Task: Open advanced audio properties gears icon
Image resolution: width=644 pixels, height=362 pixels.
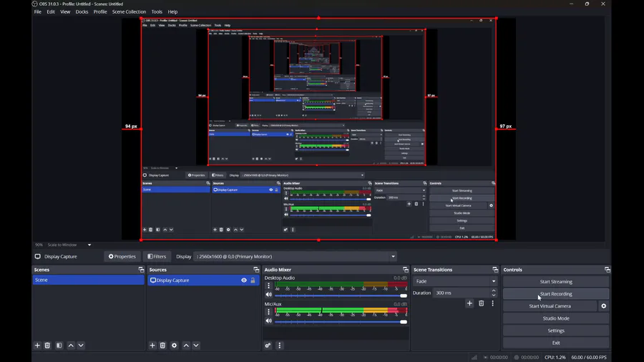Action: (x=268, y=346)
